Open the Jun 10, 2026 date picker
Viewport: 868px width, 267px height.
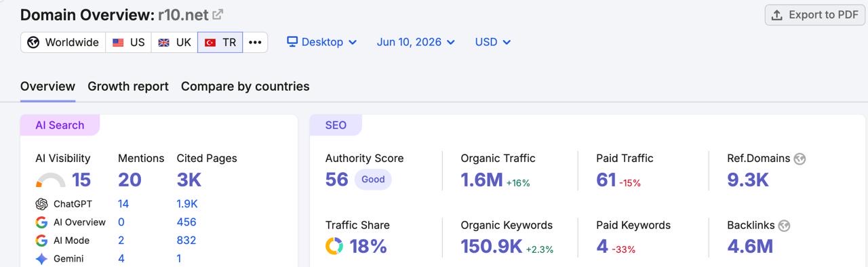pos(416,42)
